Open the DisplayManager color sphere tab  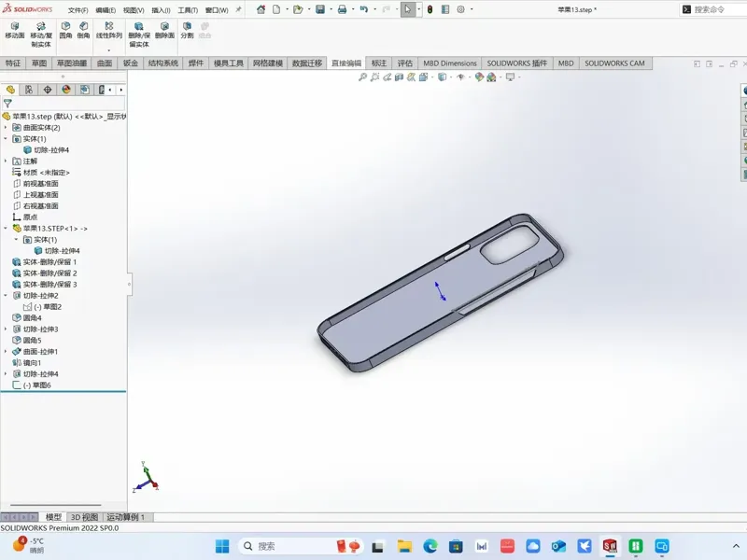(x=66, y=90)
